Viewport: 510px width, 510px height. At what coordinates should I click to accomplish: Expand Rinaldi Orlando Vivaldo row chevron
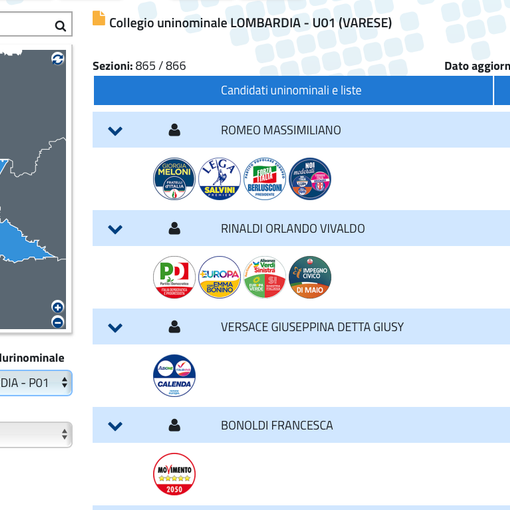(115, 229)
